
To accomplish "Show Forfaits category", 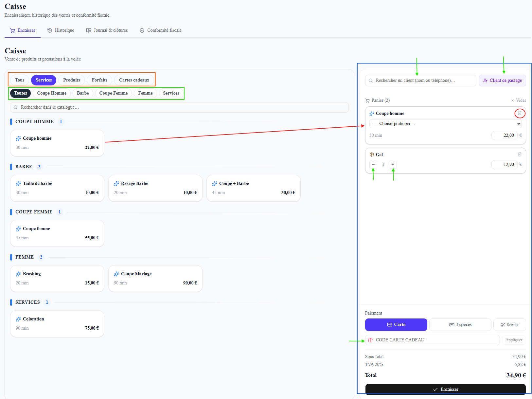I will pos(99,80).
